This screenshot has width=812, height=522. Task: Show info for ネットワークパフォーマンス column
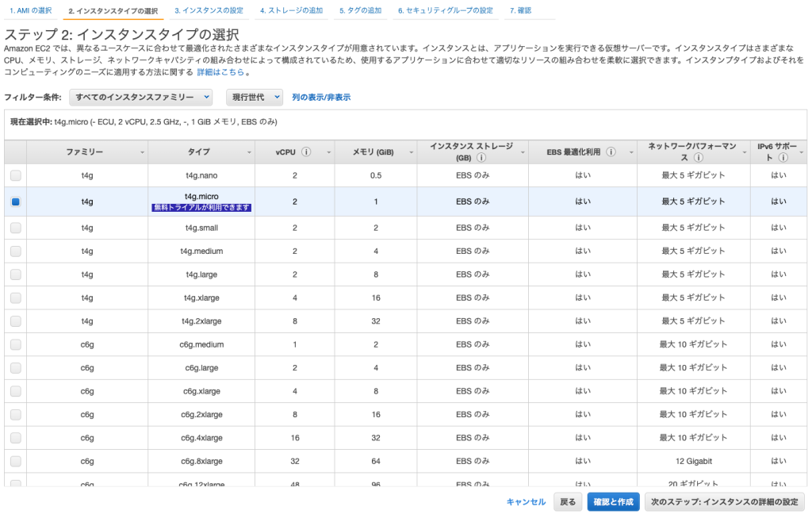click(699, 157)
